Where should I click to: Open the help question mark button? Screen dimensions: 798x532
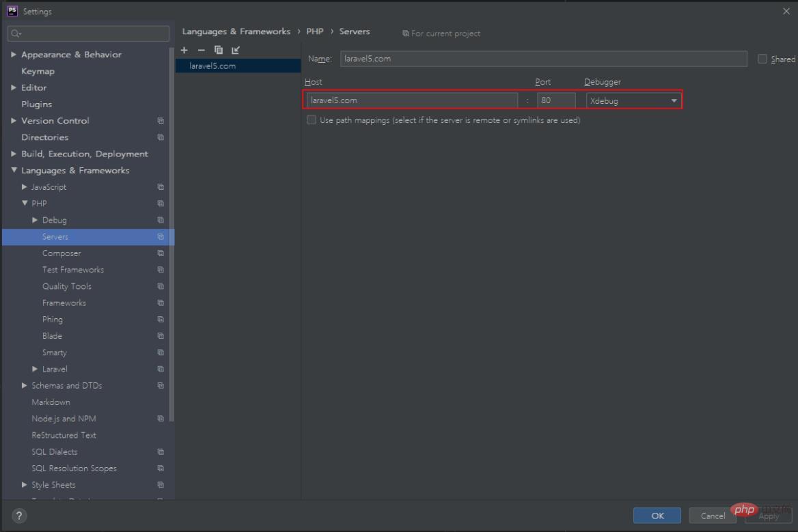tap(19, 515)
